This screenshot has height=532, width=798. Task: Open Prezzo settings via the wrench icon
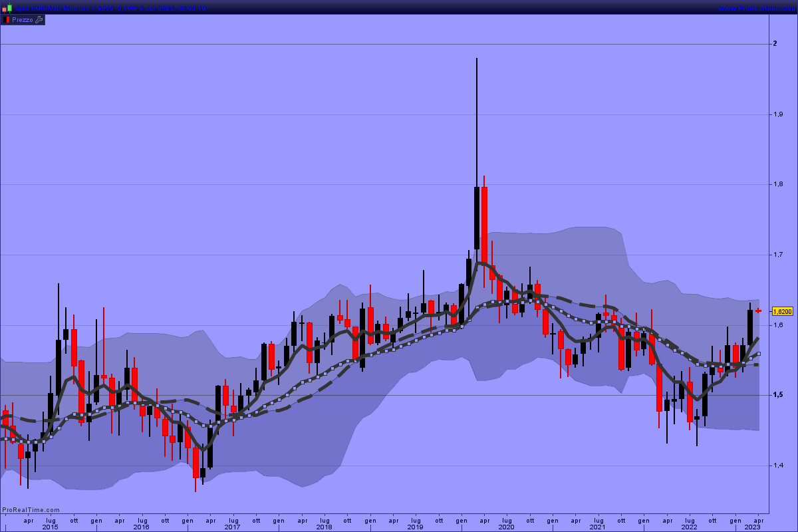tap(39, 20)
